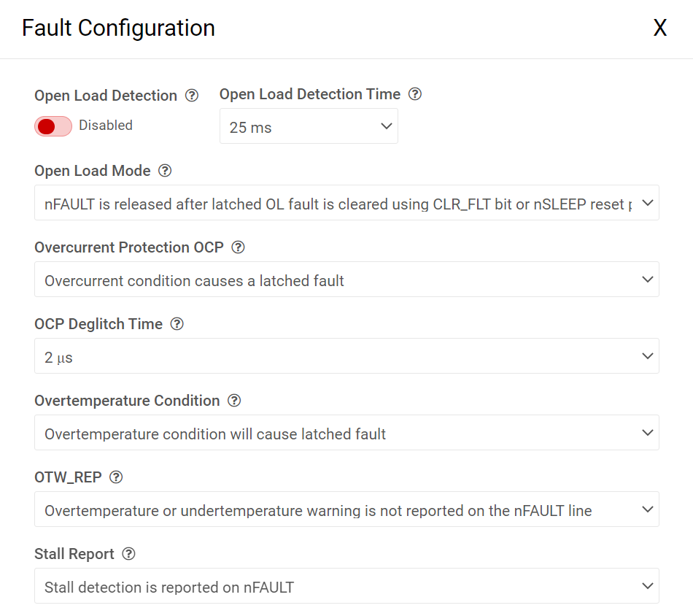Change the OCP Deglitch Time selection

pos(346,356)
